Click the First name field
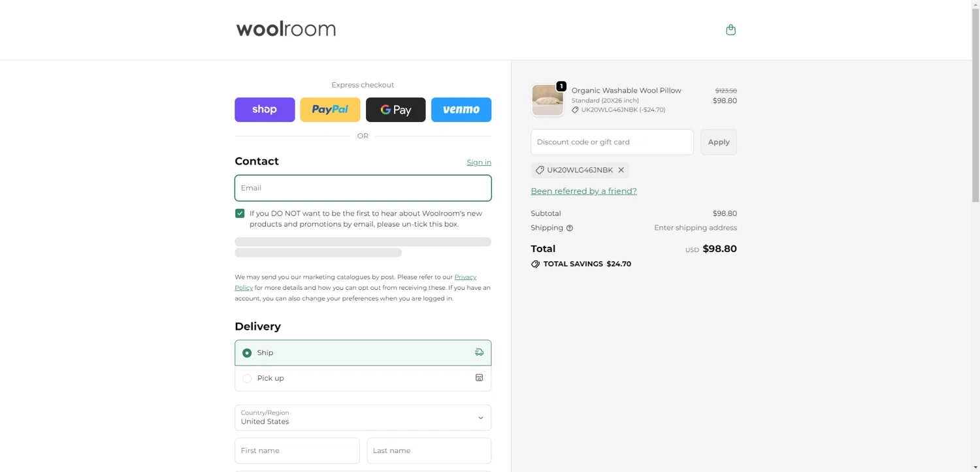This screenshot has width=980, height=472. 297,451
